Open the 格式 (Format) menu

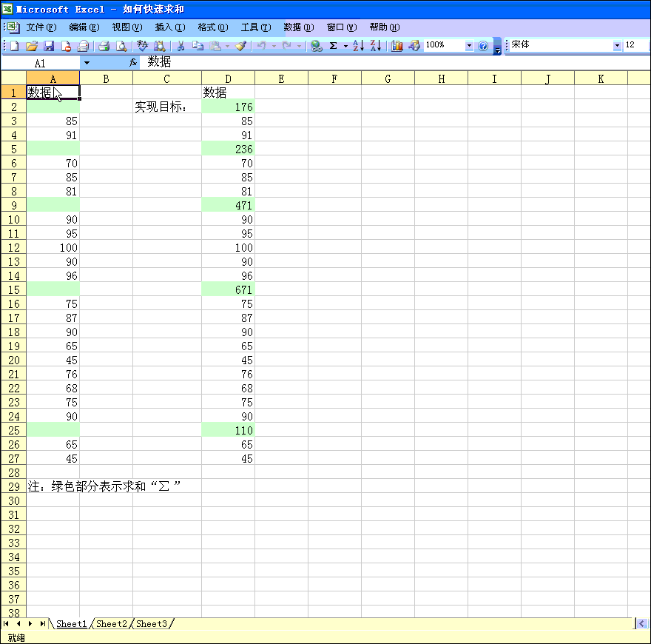click(x=212, y=27)
